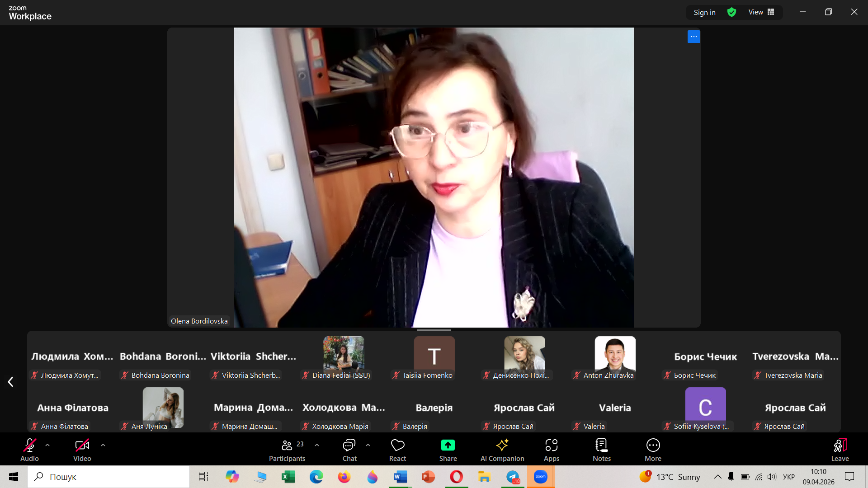Toggle the Participants list panel
The height and width of the screenshot is (488, 868).
tap(287, 446)
